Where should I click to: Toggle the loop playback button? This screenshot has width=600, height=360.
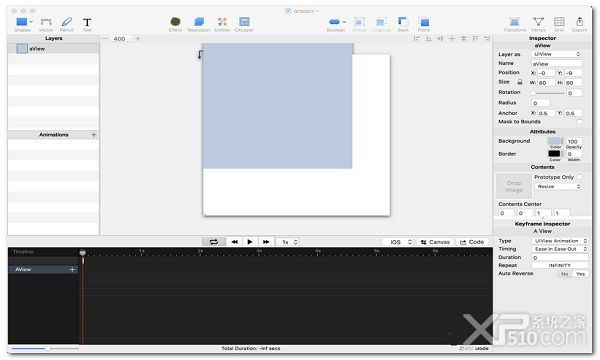[x=214, y=242]
